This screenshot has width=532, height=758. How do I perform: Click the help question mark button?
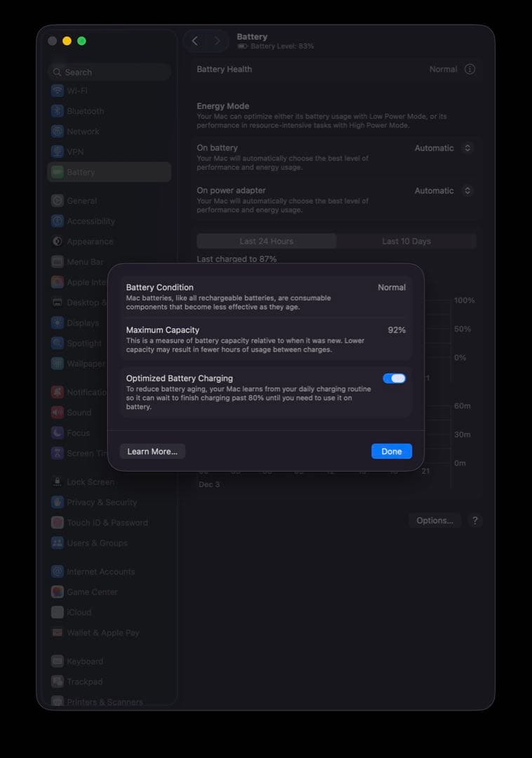pyautogui.click(x=475, y=521)
